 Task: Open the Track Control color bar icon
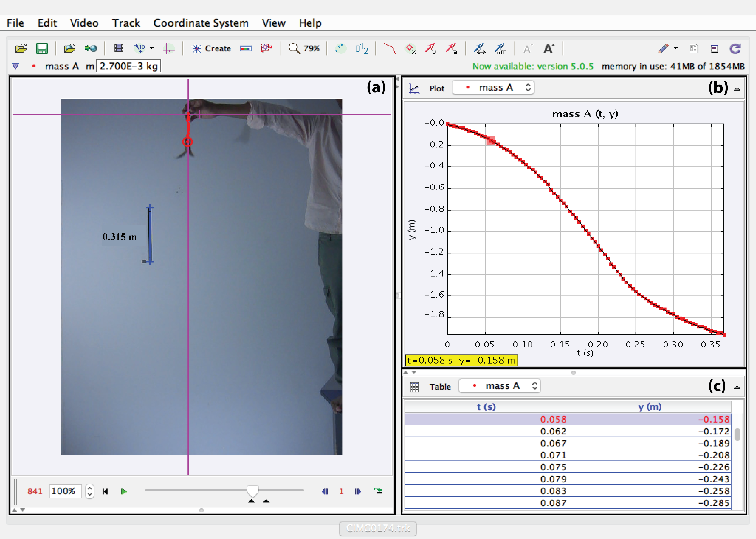click(x=246, y=48)
